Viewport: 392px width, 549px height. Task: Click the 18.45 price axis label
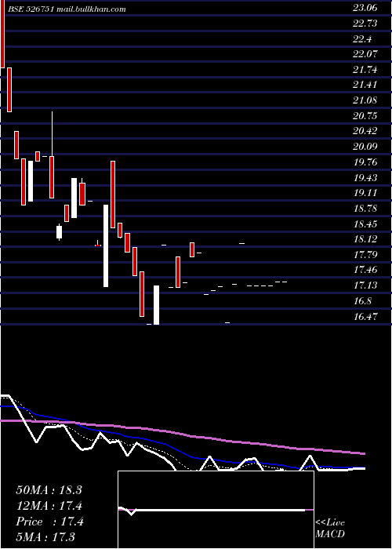pos(365,224)
